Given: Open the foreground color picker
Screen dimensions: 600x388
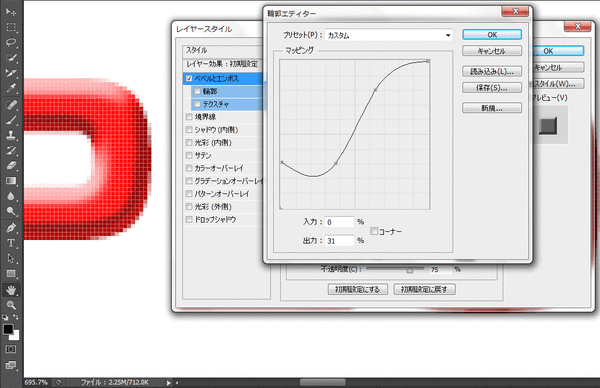Looking at the screenshot, I should (8, 329).
